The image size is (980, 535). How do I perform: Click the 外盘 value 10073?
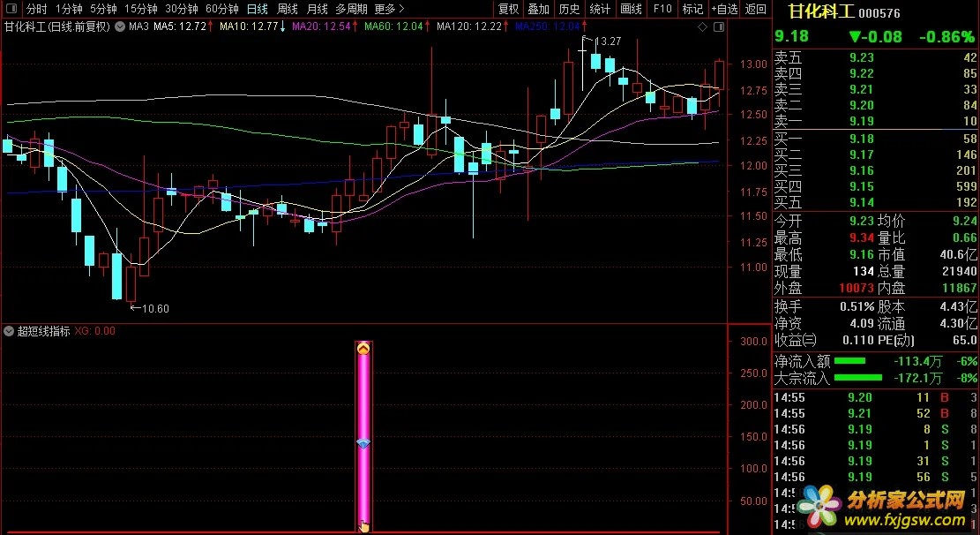pyautogui.click(x=857, y=288)
